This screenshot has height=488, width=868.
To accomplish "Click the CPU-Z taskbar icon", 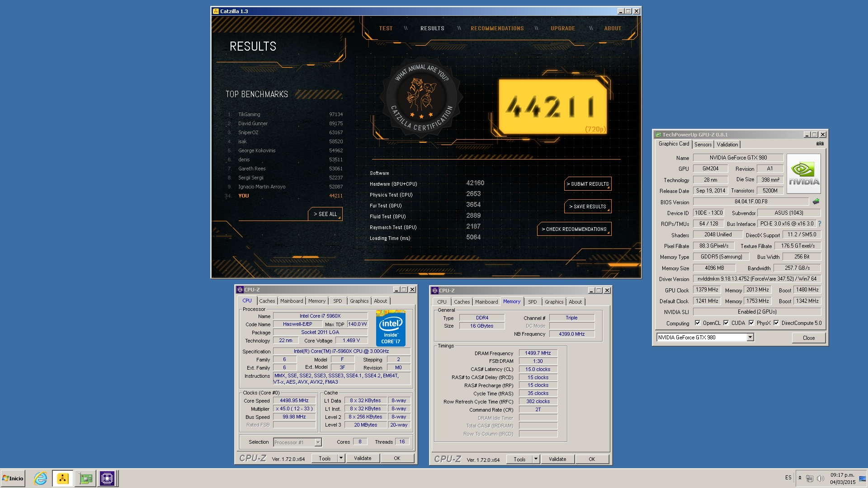I will pyautogui.click(x=107, y=478).
